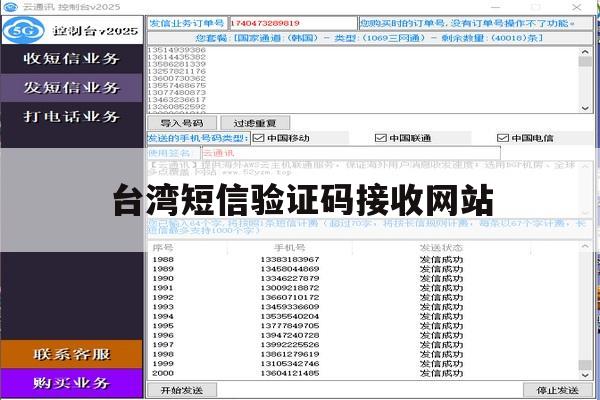The width and height of the screenshot is (600, 400).
Task: Click 过滤重复 button
Action: [x=255, y=123]
